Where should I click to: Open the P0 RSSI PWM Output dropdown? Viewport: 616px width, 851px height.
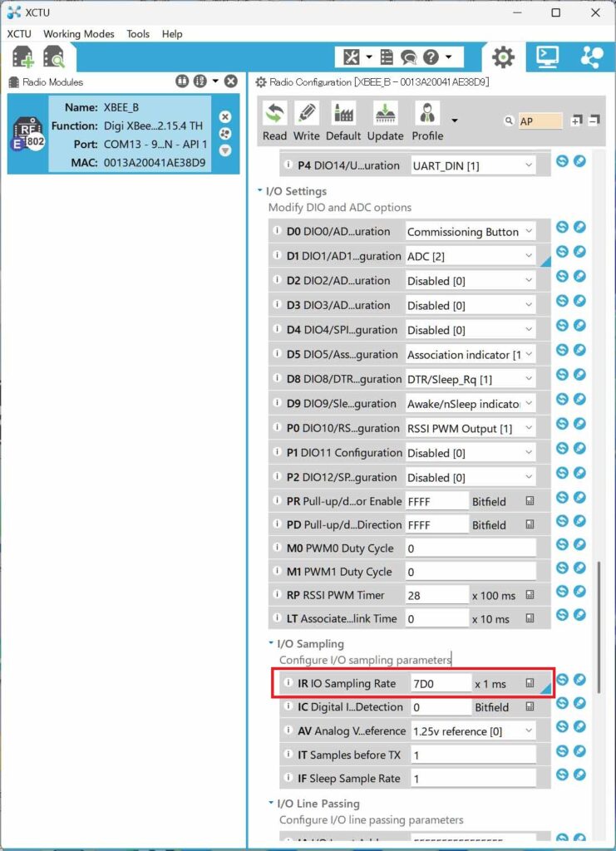click(x=471, y=428)
